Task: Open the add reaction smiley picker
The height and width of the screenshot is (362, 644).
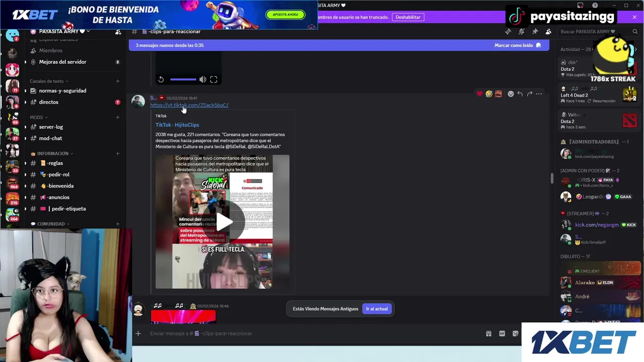Action: [x=511, y=94]
